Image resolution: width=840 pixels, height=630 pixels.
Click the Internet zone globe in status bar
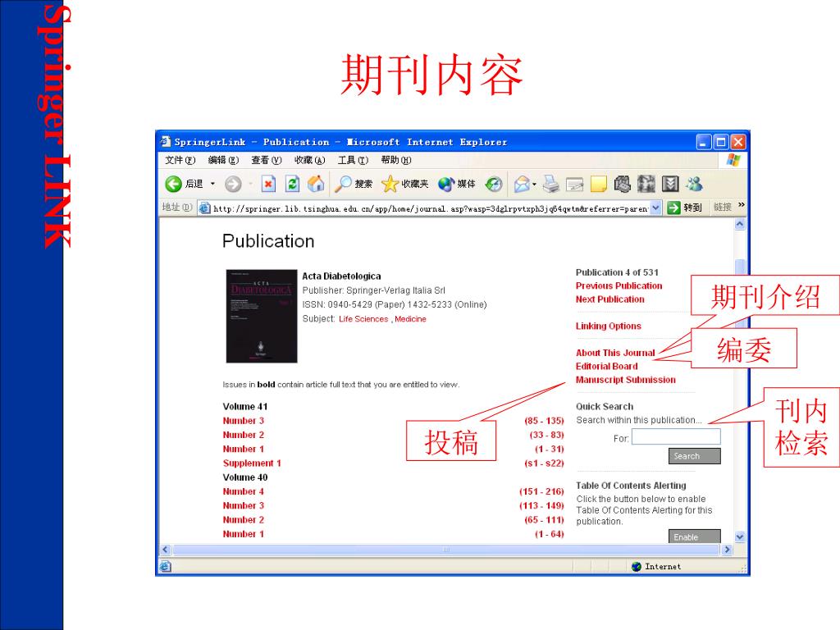tap(637, 567)
